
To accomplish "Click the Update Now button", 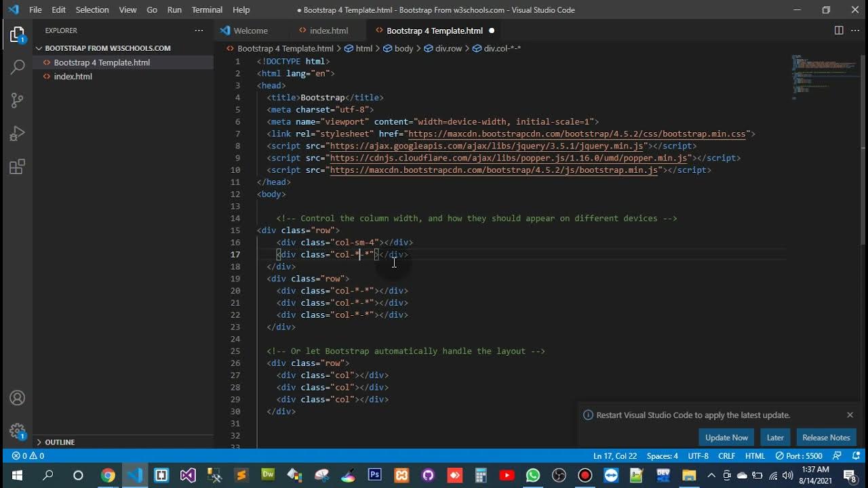I will tap(726, 437).
